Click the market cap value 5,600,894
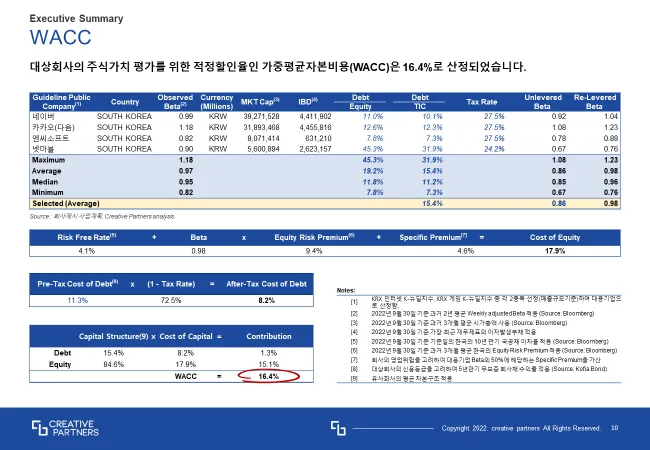The width and height of the screenshot is (650, 450). pos(263,149)
